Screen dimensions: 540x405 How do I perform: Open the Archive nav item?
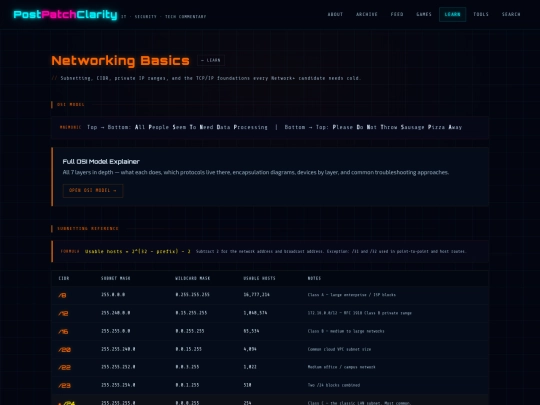click(367, 14)
